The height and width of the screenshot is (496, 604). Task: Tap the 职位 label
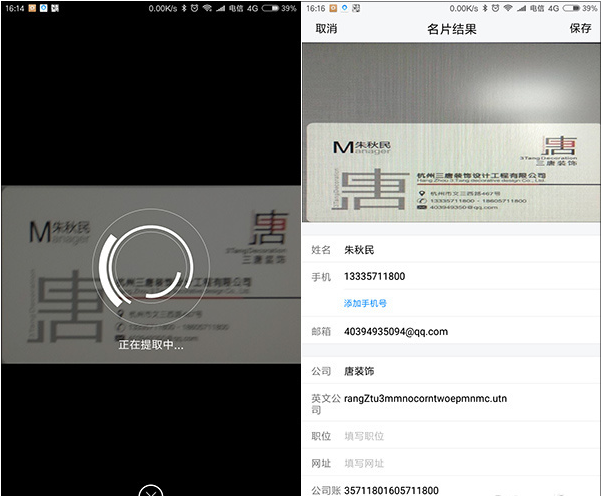click(321, 436)
